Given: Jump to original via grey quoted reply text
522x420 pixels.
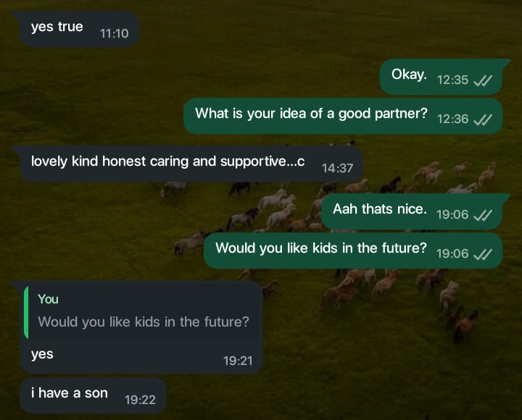Looking at the screenshot, I should click(x=144, y=322).
